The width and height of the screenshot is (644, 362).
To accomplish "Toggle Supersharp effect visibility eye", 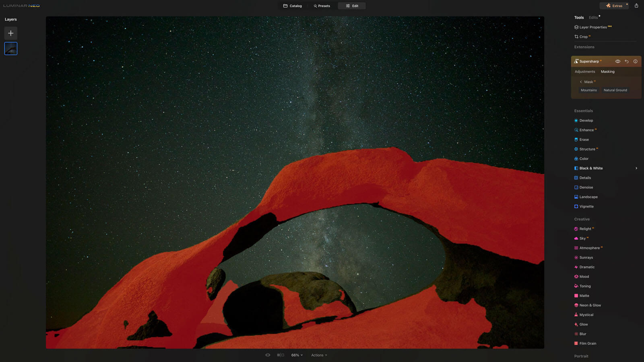I will 617,62.
